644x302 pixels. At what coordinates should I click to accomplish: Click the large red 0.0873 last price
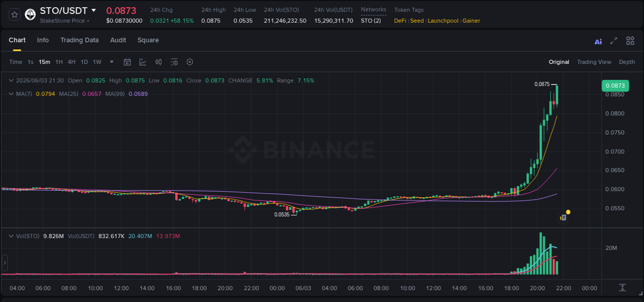click(x=121, y=10)
